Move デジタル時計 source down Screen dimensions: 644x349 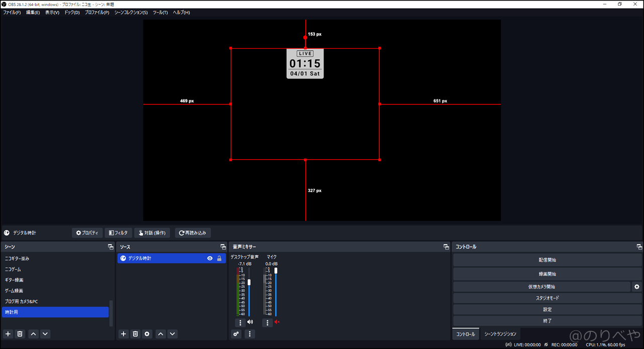[x=172, y=334]
